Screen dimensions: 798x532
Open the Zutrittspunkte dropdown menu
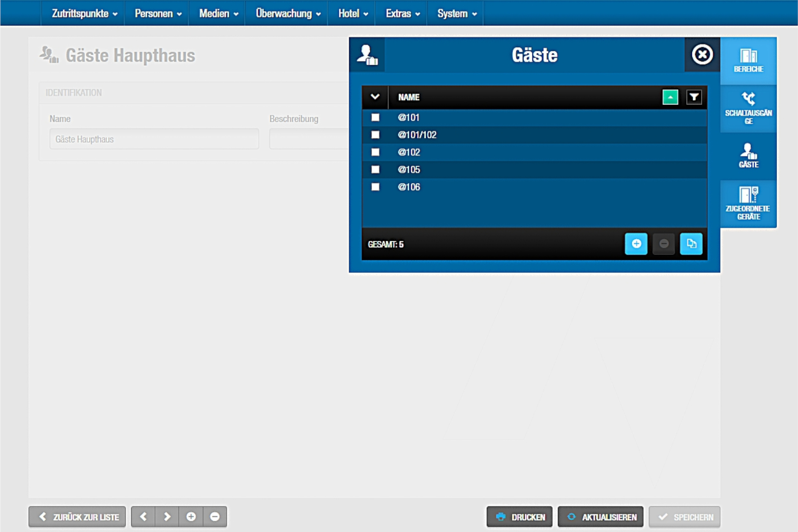click(x=84, y=14)
